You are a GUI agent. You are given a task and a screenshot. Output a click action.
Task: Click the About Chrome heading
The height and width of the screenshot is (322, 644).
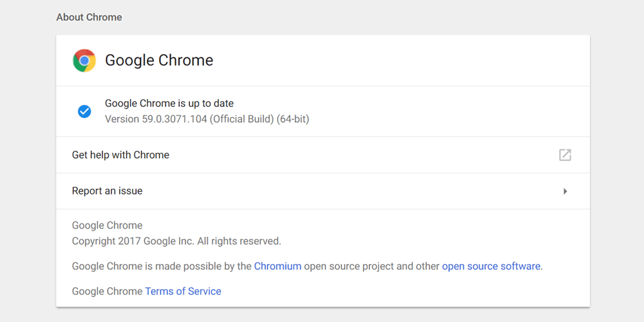(89, 17)
